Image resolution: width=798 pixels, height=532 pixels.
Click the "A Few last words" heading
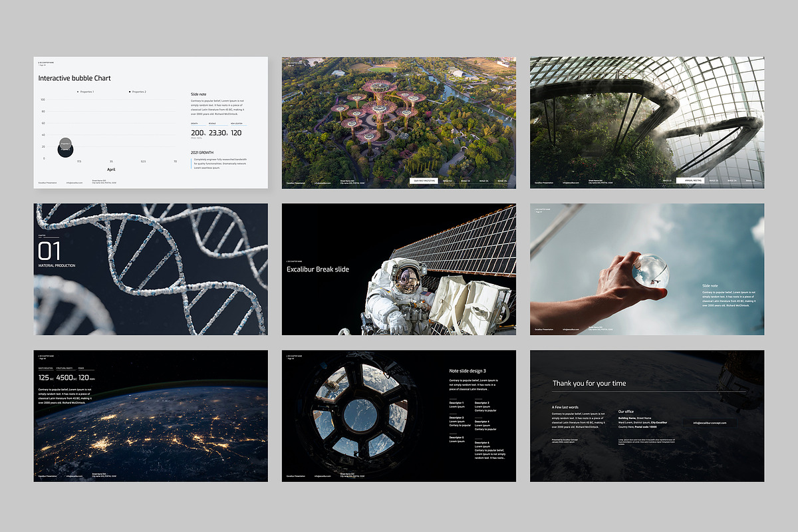coord(565,407)
